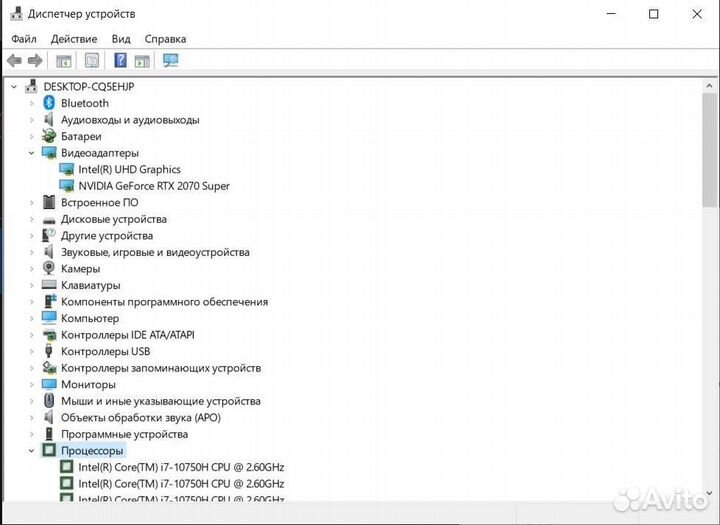
Task: Click the Другие устройства unknown-device icon
Action: click(49, 235)
